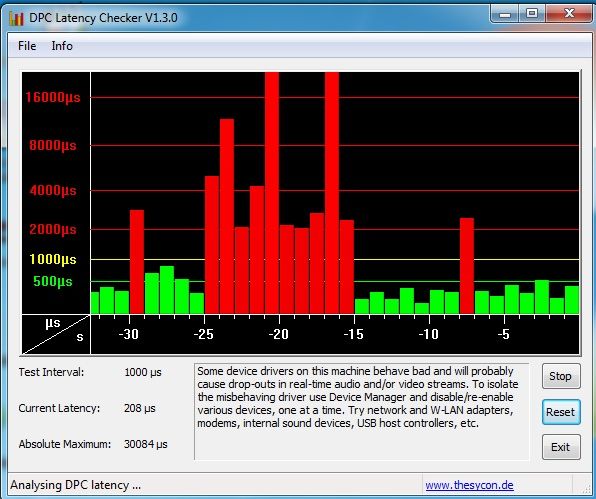The image size is (596, 499).
Task: Click the yellow 1000µs axis label
Action: click(53, 260)
